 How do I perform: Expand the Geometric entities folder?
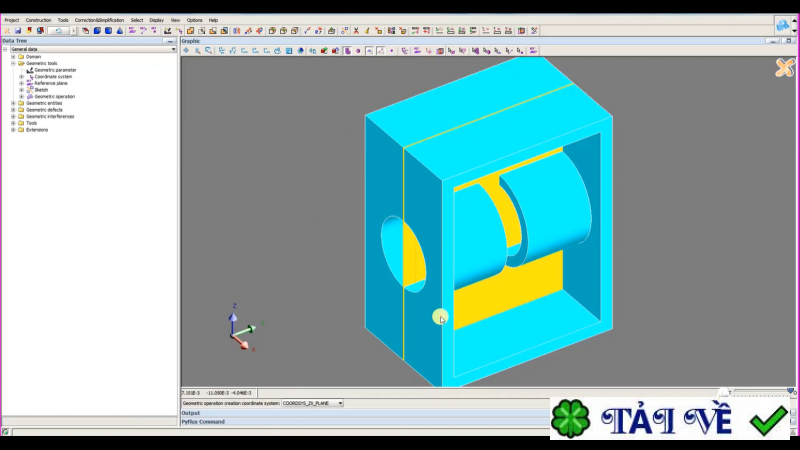13,103
